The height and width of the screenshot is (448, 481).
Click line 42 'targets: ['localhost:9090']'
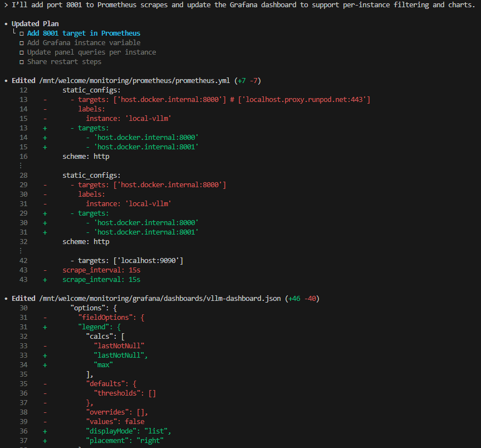point(127,260)
